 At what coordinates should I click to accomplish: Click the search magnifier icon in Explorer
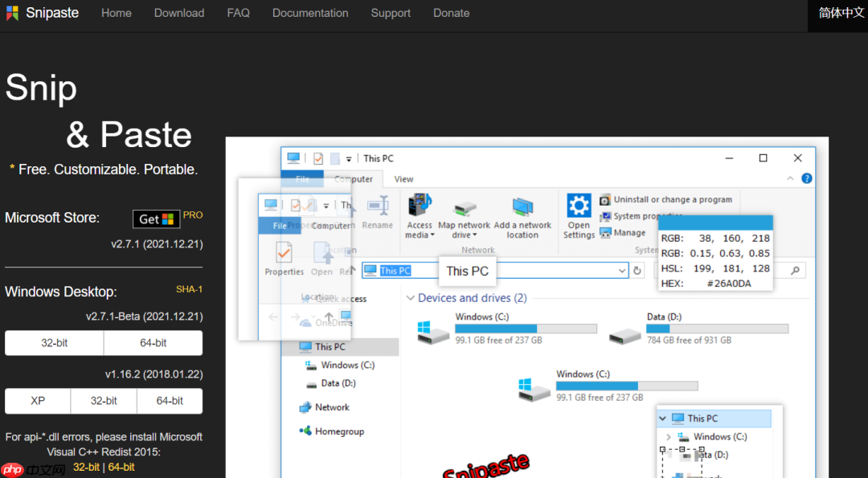[795, 271]
